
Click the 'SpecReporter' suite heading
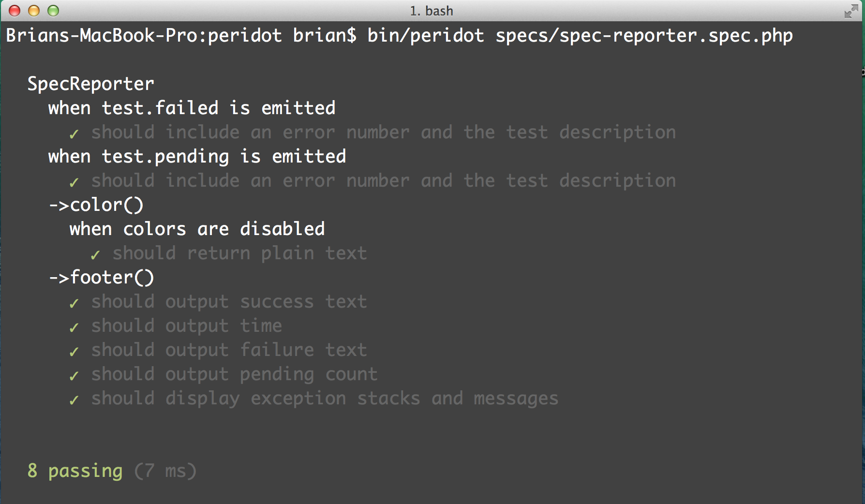[90, 84]
